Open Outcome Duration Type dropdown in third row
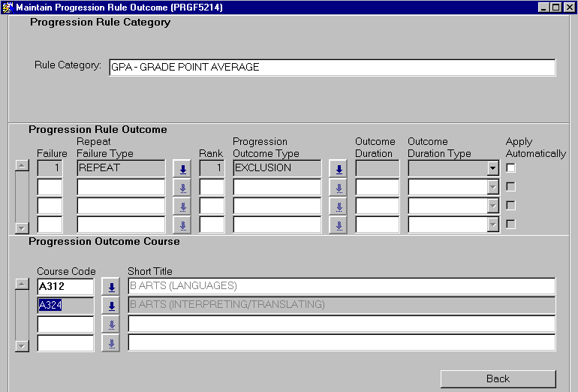The image size is (578, 392). pos(492,206)
